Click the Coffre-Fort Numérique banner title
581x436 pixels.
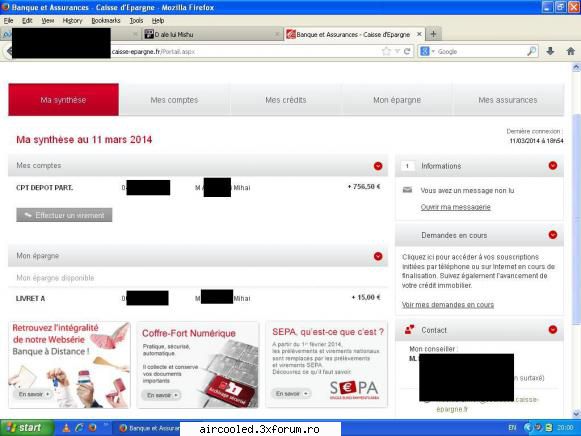point(189,333)
